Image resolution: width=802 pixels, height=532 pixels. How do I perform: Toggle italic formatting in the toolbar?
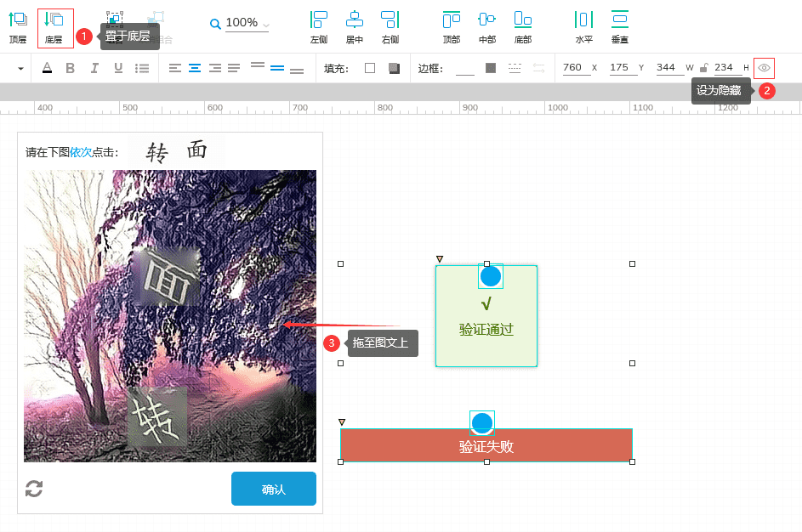coord(93,68)
